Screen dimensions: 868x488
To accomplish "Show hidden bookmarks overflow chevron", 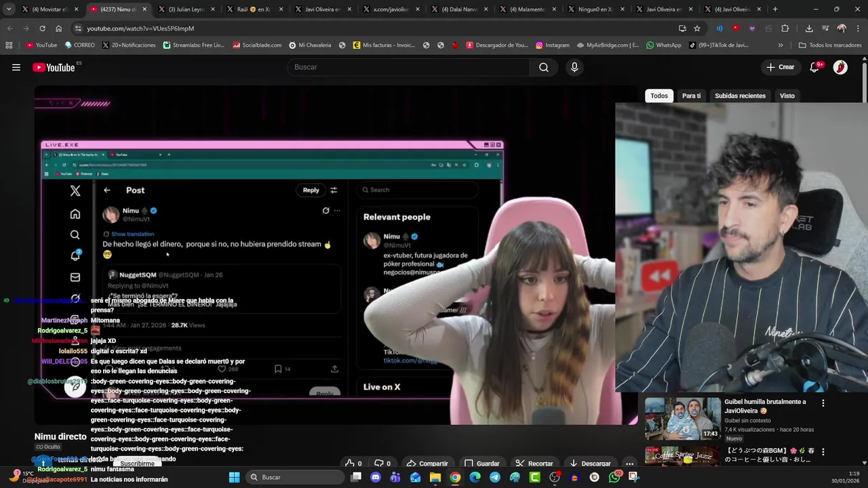I will pyautogui.click(x=781, y=45).
